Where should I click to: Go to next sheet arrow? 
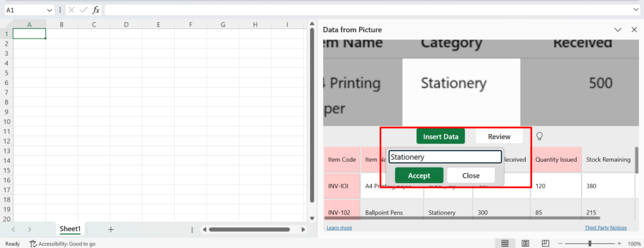click(x=29, y=230)
